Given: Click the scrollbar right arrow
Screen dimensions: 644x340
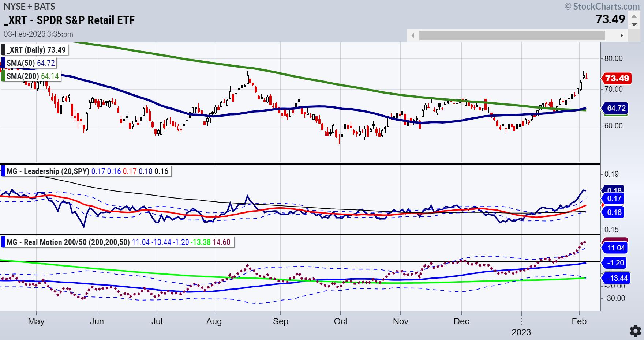Looking at the screenshot, I should point(622,35).
